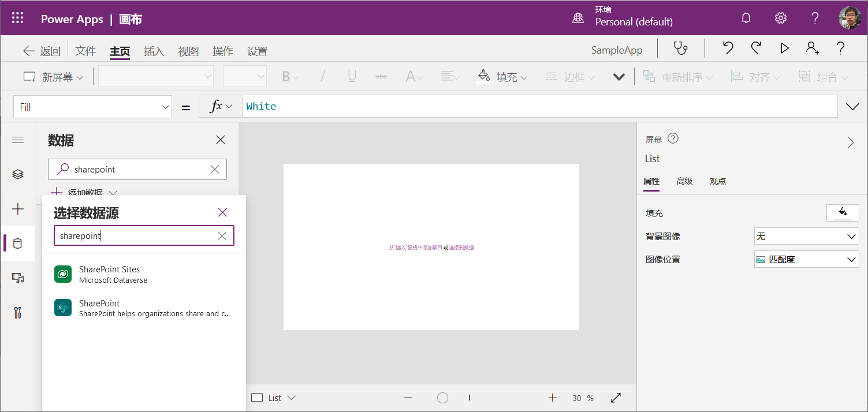Open the font family dropdown

click(x=156, y=76)
